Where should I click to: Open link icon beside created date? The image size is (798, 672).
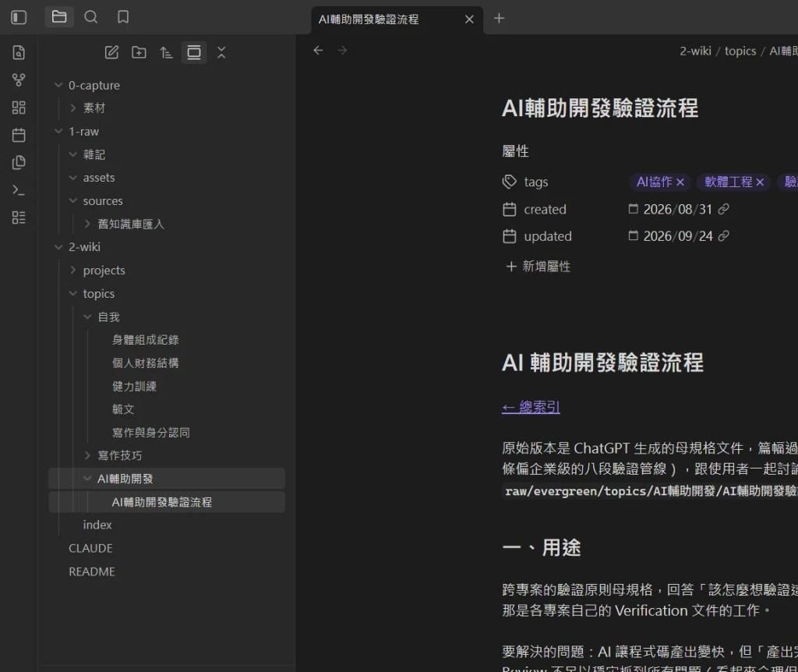tap(724, 209)
